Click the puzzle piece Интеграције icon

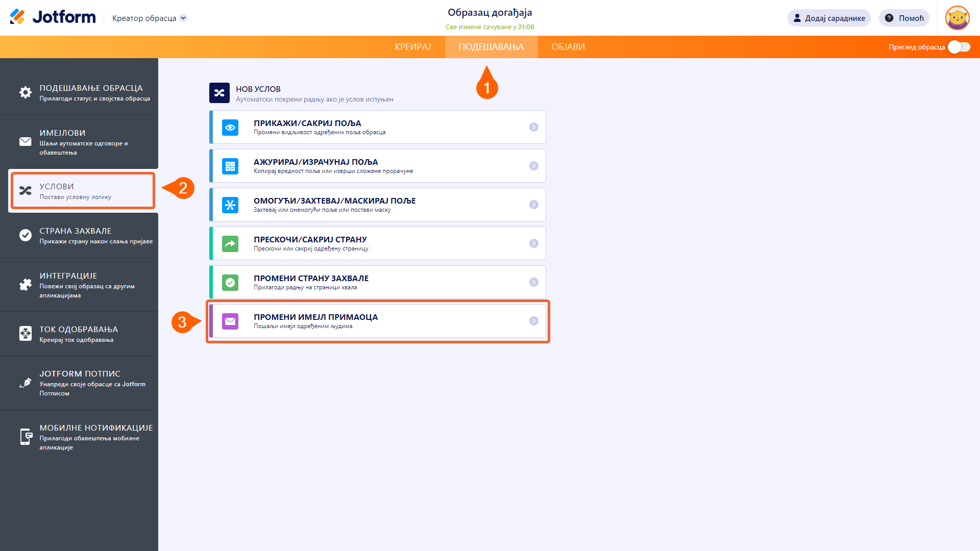coord(25,285)
